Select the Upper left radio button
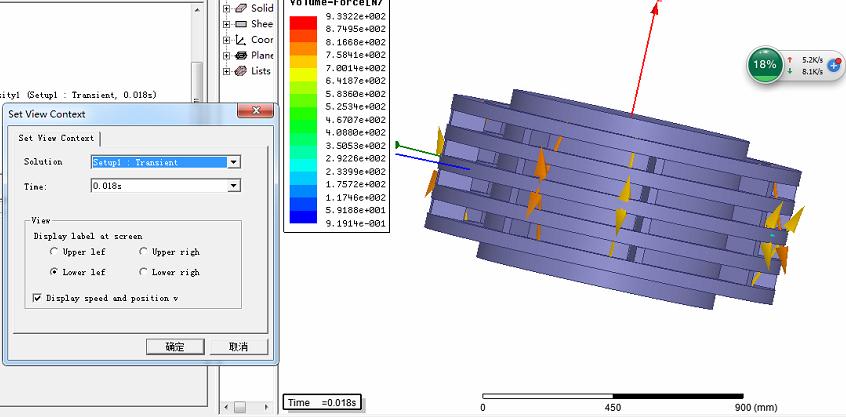The height and width of the screenshot is (417, 846). [x=53, y=251]
